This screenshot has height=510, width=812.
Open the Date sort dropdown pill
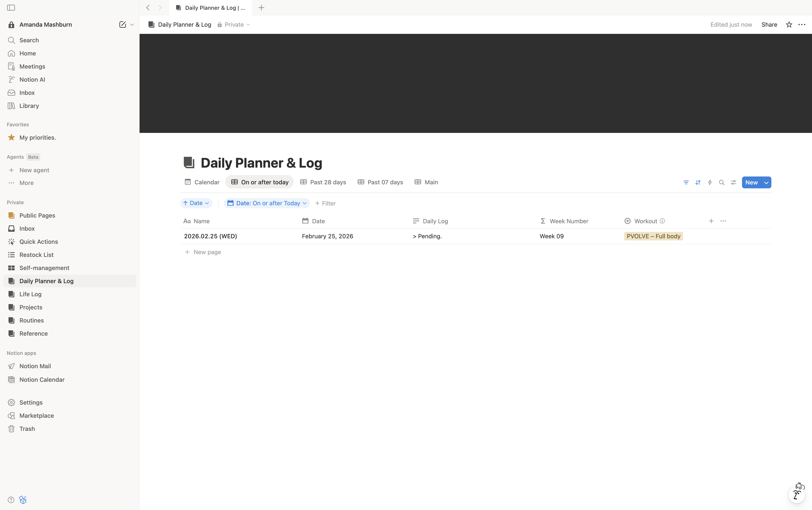[196, 203]
